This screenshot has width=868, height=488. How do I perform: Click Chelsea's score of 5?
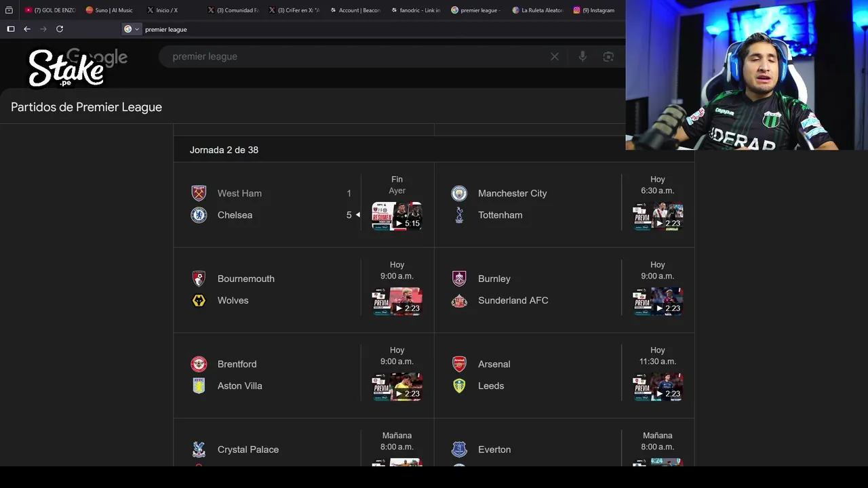[349, 215]
